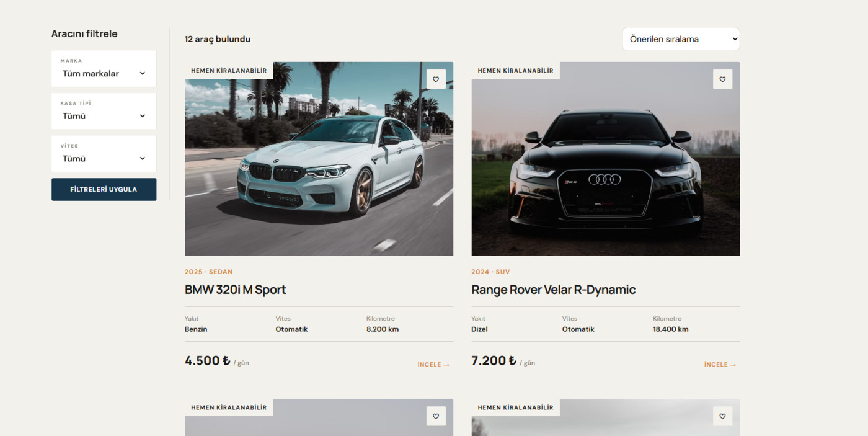Click Otomatik value on Range Rover card
The image size is (868, 436).
pyautogui.click(x=578, y=329)
